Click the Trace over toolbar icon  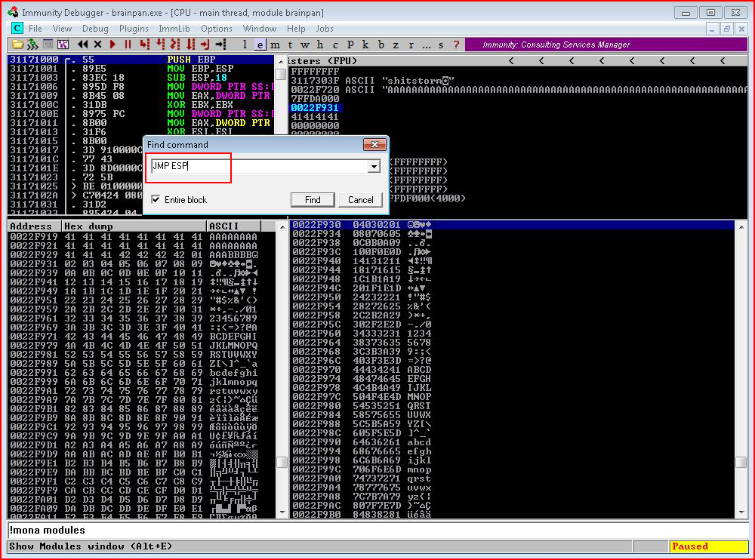(x=191, y=45)
